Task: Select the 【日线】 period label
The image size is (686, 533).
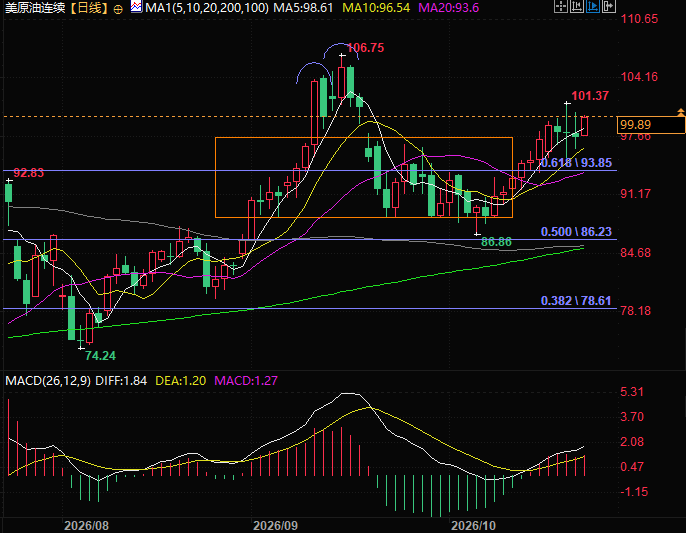Action: (x=88, y=8)
